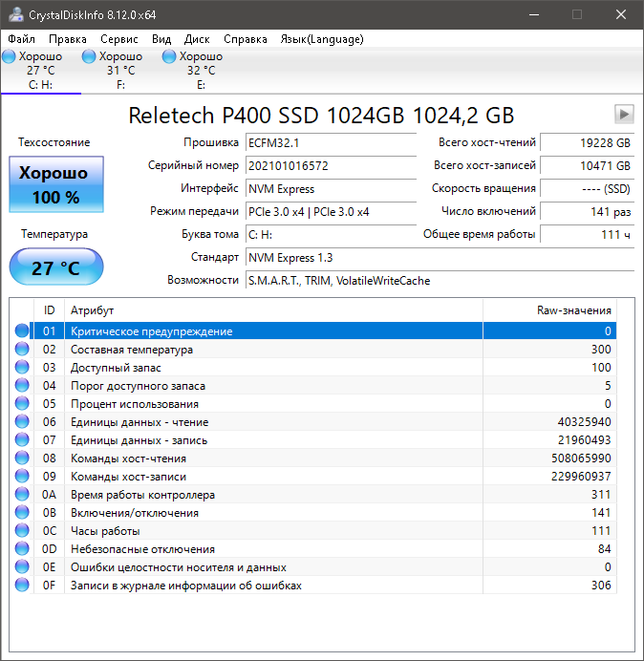Screen dimensions: 644x661
Task: Click the Серийный номер value field
Action: pos(330,165)
